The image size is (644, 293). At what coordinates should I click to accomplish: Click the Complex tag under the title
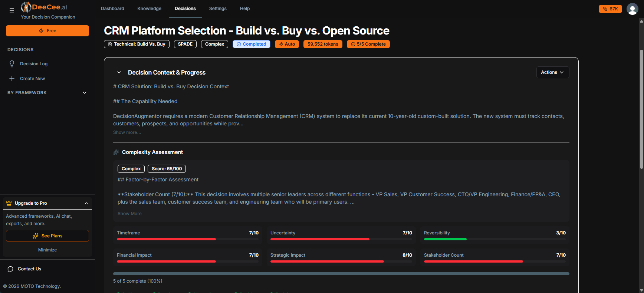(214, 44)
